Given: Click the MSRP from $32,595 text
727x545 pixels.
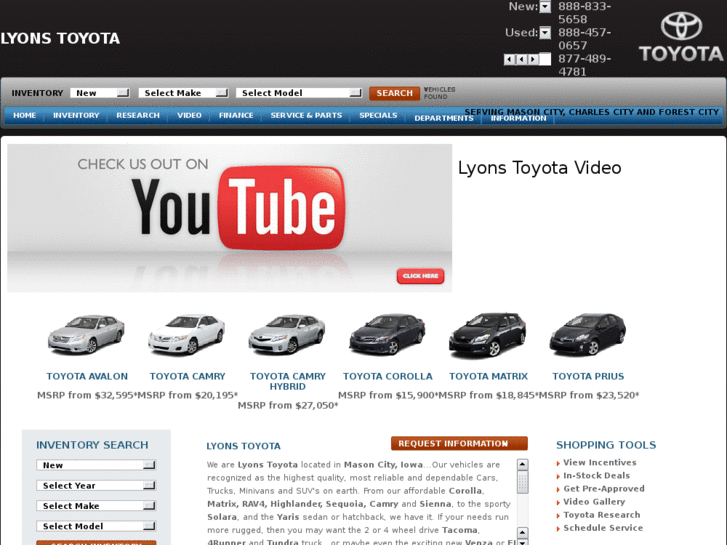Looking at the screenshot, I should [x=87, y=395].
